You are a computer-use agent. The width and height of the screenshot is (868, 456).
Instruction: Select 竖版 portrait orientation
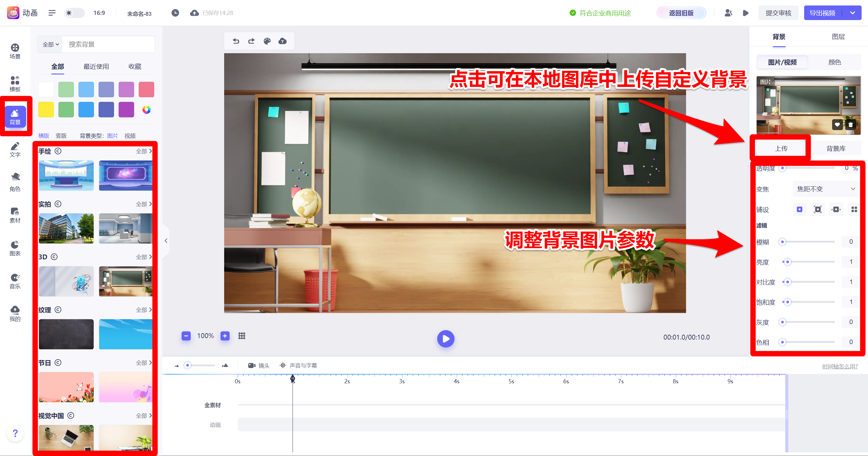click(61, 136)
